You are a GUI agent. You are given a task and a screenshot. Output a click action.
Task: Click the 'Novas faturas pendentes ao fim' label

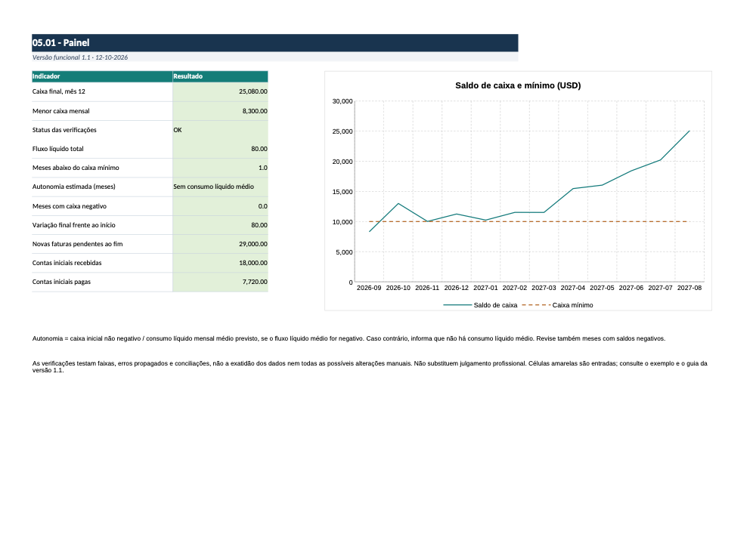[x=78, y=244]
